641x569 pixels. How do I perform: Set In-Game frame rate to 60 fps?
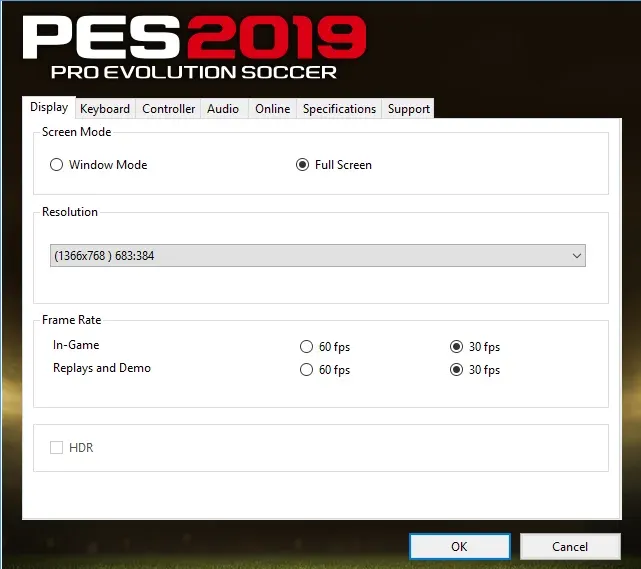pyautogui.click(x=307, y=347)
